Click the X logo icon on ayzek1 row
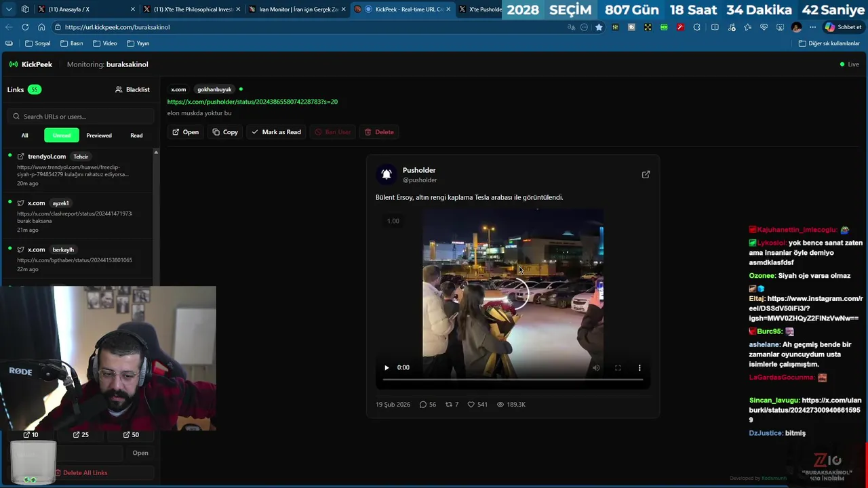 click(x=20, y=203)
